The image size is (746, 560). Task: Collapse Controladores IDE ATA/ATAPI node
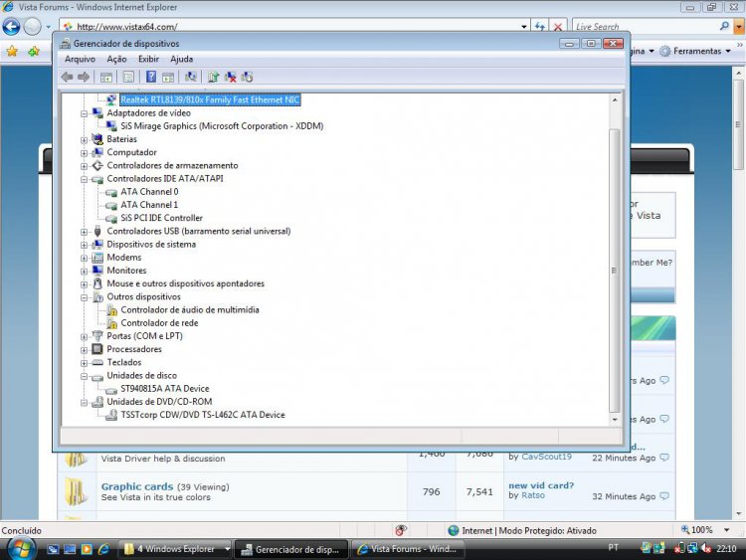(85, 179)
